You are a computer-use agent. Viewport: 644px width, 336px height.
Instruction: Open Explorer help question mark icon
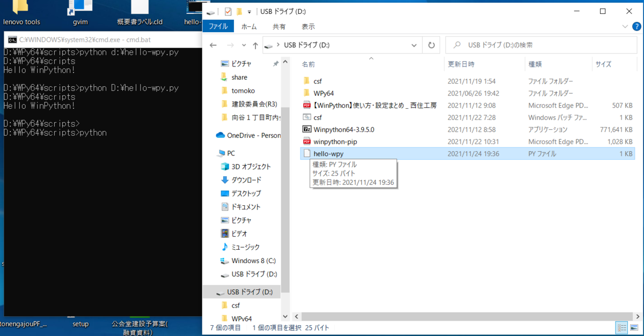636,26
